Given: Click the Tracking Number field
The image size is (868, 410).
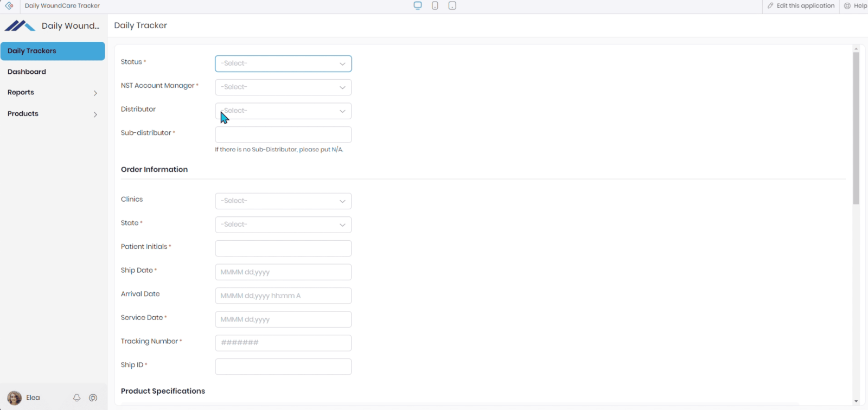Looking at the screenshot, I should coord(283,343).
